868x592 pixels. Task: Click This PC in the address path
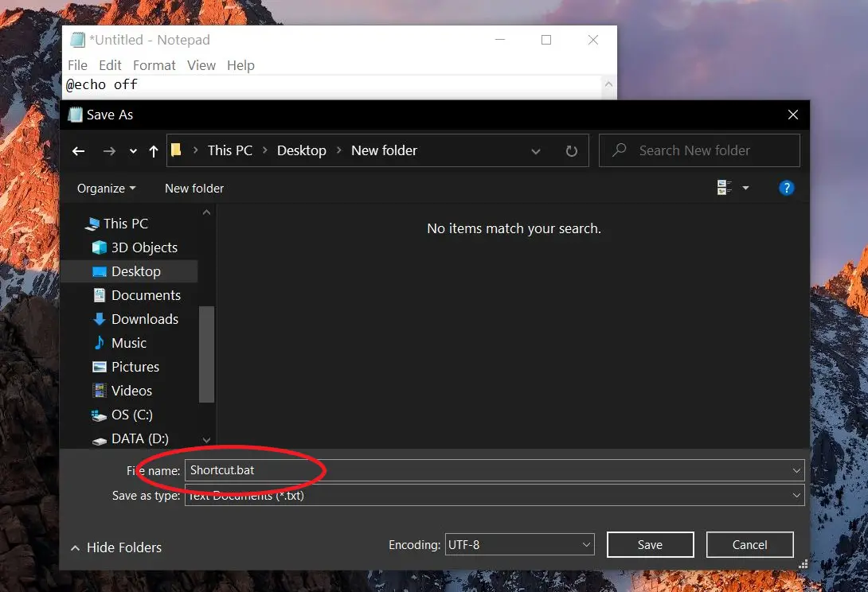(229, 150)
